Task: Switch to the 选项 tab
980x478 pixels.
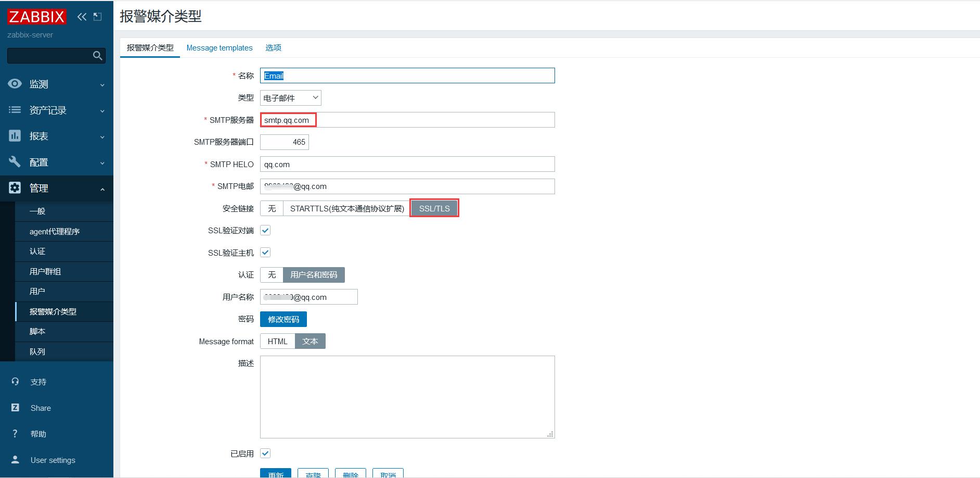Action: (273, 47)
